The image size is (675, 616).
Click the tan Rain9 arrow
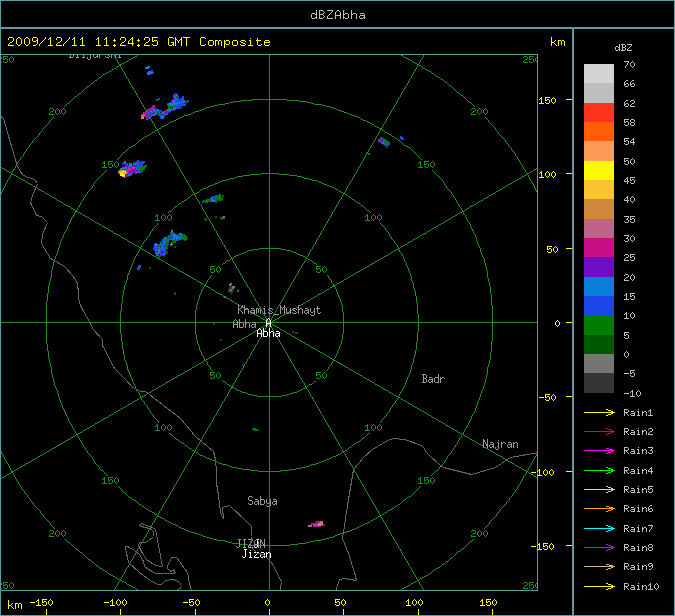pos(599,566)
